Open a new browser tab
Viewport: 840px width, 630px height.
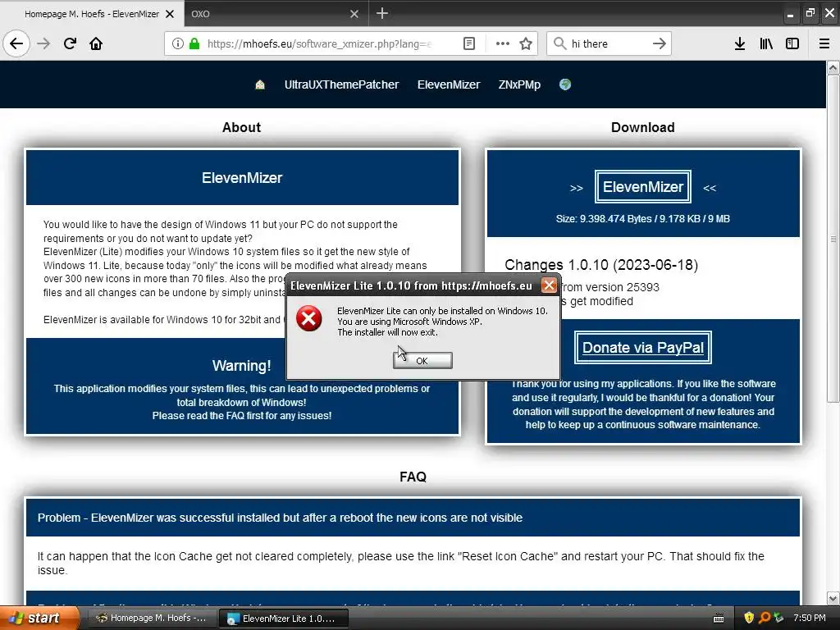382,13
